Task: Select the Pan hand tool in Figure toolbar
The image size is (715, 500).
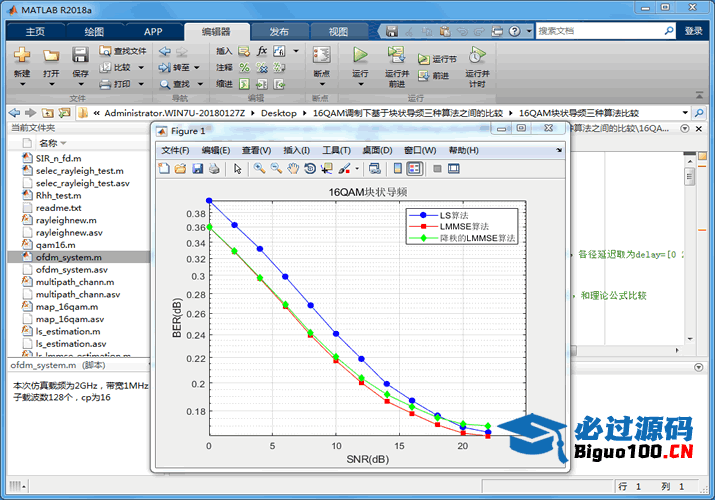Action: click(x=293, y=169)
